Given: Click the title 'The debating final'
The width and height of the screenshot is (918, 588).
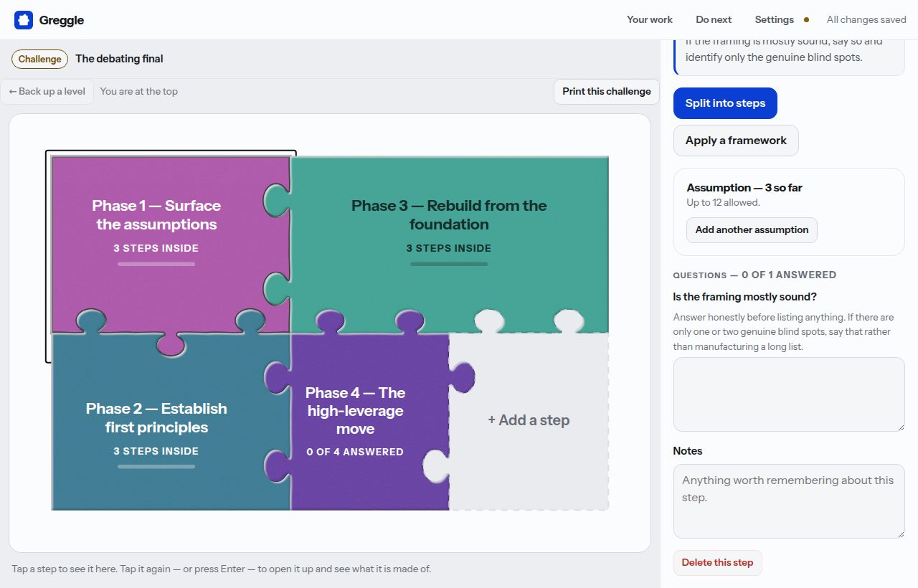Looking at the screenshot, I should [x=120, y=59].
